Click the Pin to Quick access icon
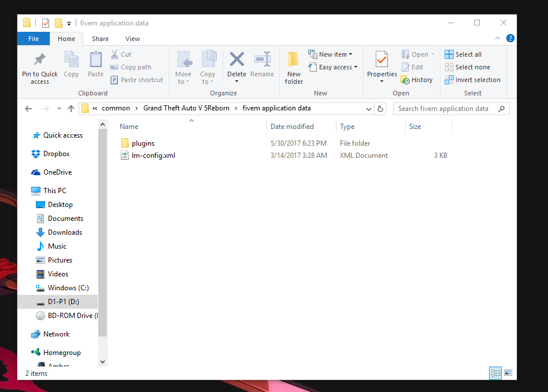This screenshot has height=392, width=548. click(x=39, y=60)
